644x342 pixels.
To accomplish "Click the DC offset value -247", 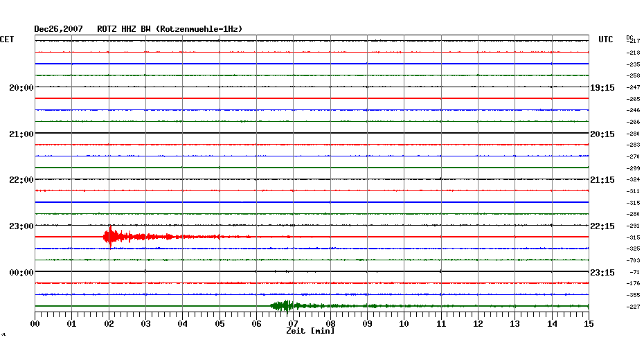I will (x=633, y=87).
